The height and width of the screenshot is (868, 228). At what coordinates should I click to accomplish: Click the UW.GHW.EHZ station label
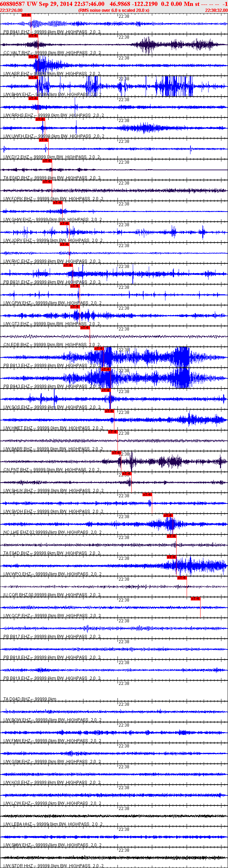coord(17,220)
